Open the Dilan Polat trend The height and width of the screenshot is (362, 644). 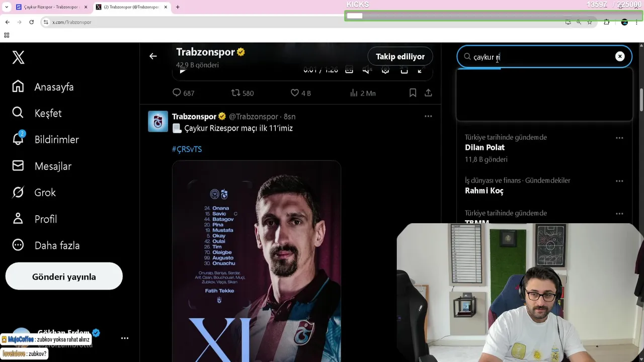pos(485,147)
